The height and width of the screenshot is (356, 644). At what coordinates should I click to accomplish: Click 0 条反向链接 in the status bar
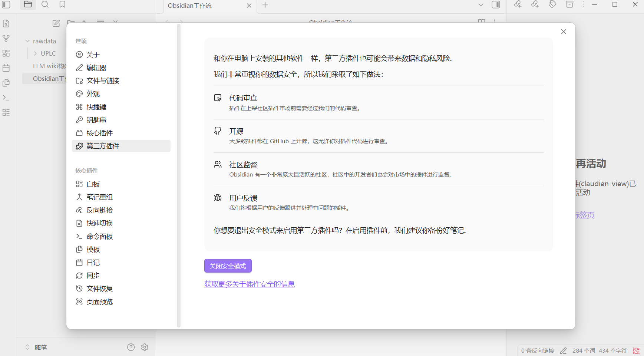click(x=538, y=351)
